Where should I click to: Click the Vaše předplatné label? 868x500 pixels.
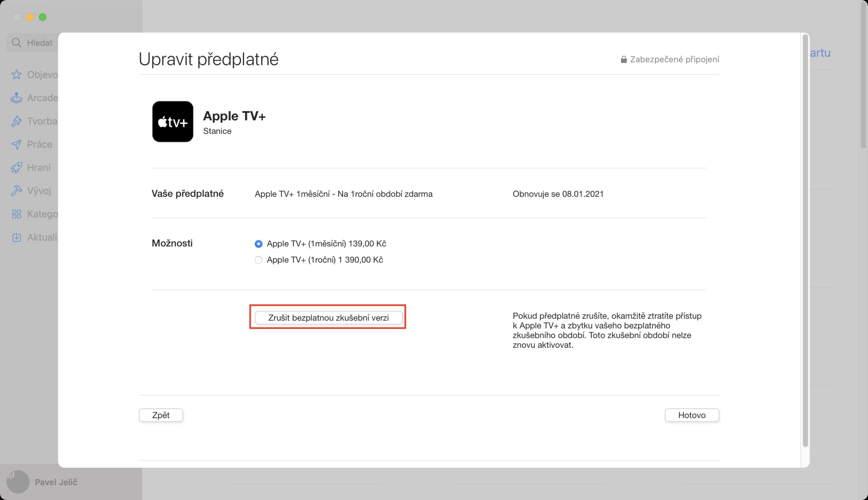pyautogui.click(x=188, y=194)
